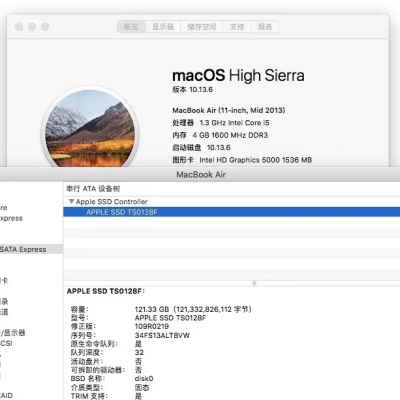Open the 服务 tab
This screenshot has height=400, width=400.
[x=265, y=27]
